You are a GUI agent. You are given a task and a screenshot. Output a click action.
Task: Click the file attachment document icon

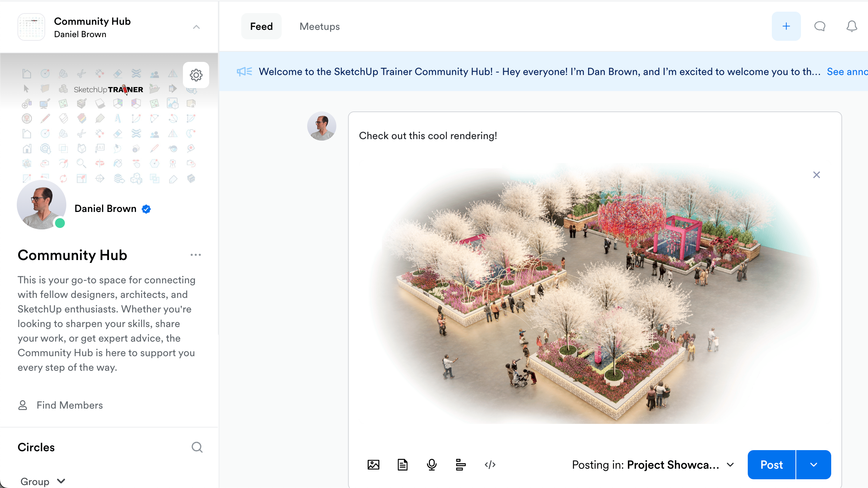402,465
